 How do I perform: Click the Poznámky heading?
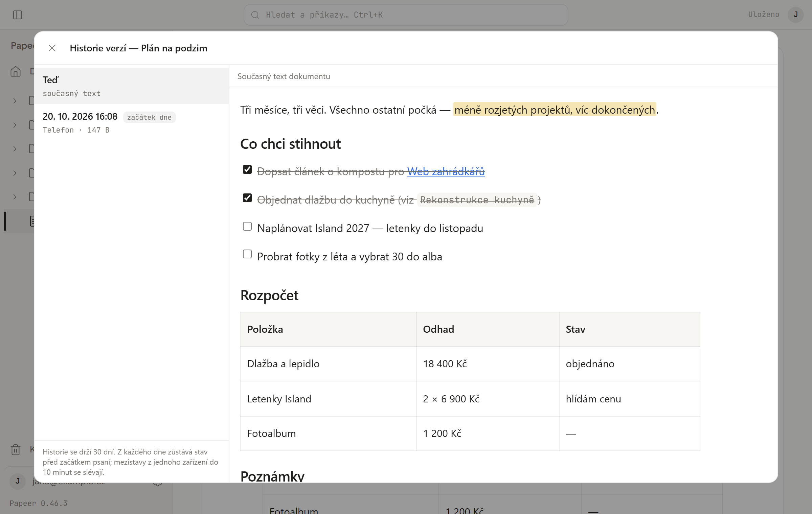coord(272,476)
